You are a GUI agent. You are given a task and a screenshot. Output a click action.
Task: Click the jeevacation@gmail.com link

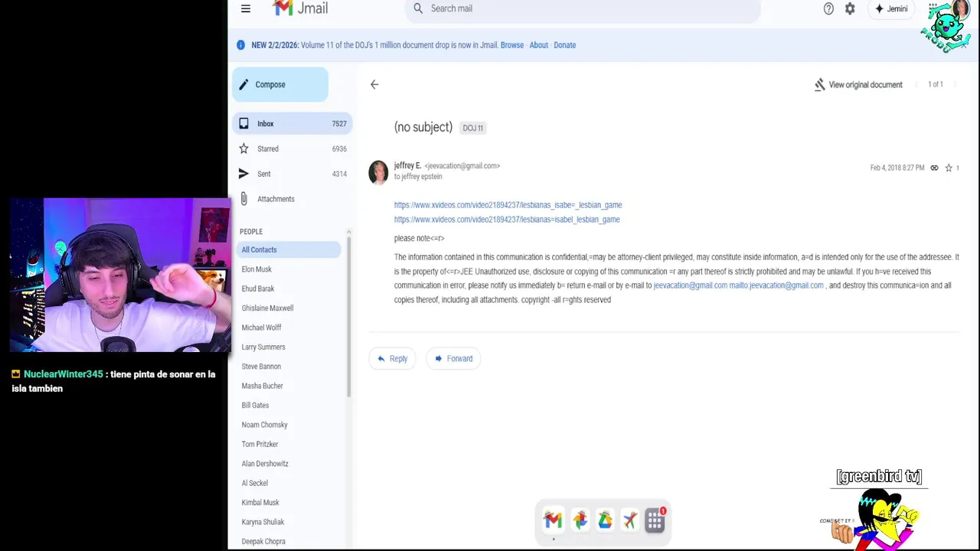click(690, 285)
